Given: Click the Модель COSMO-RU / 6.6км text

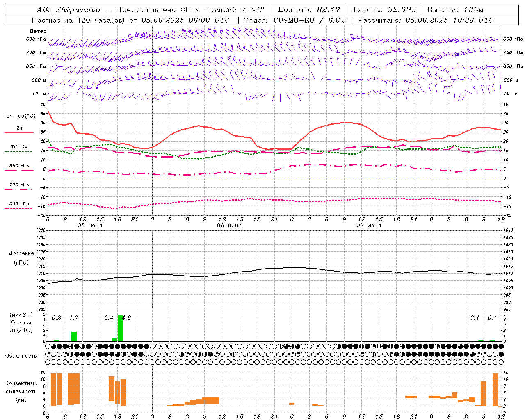Looking at the screenshot, I should coord(296,20).
